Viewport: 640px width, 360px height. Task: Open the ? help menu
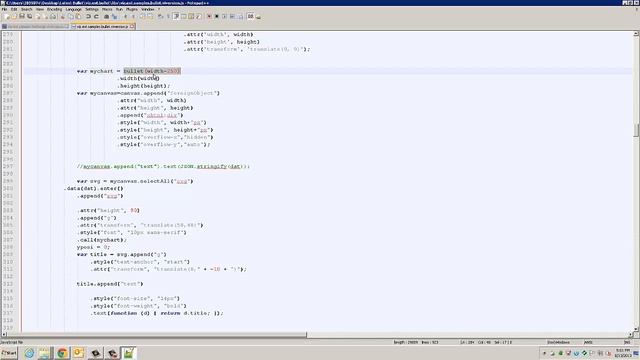pos(159,9)
